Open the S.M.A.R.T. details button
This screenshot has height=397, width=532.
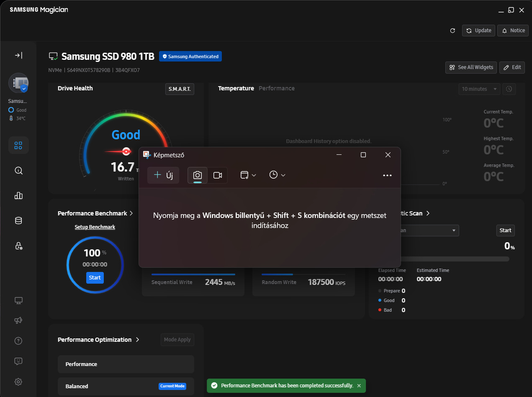[180, 89]
